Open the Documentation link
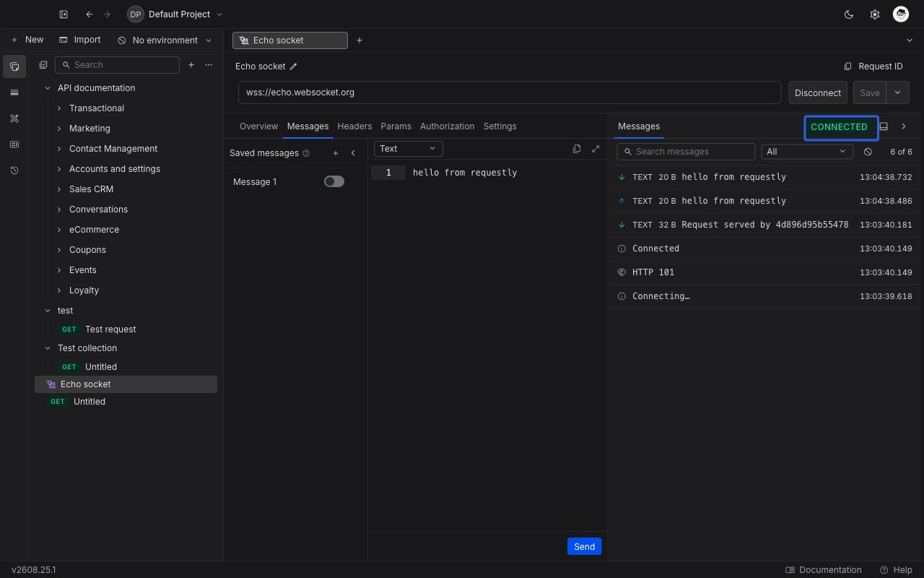924x578 pixels. click(x=824, y=570)
